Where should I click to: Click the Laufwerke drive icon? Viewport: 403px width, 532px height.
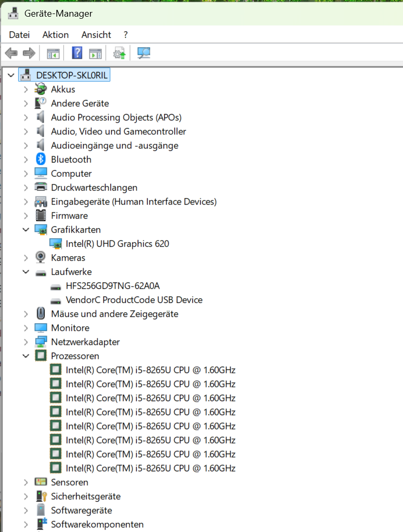click(41, 272)
